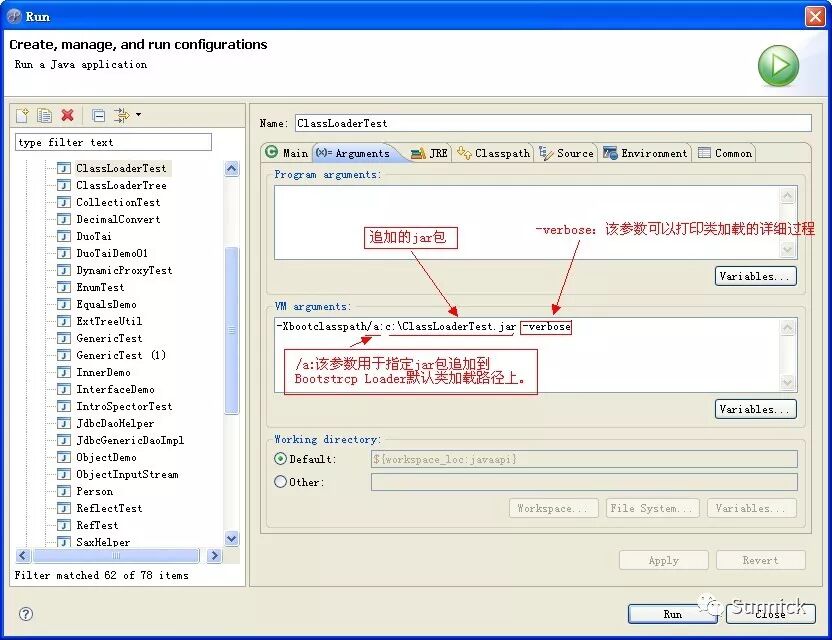Switch to the Main tab

point(287,153)
